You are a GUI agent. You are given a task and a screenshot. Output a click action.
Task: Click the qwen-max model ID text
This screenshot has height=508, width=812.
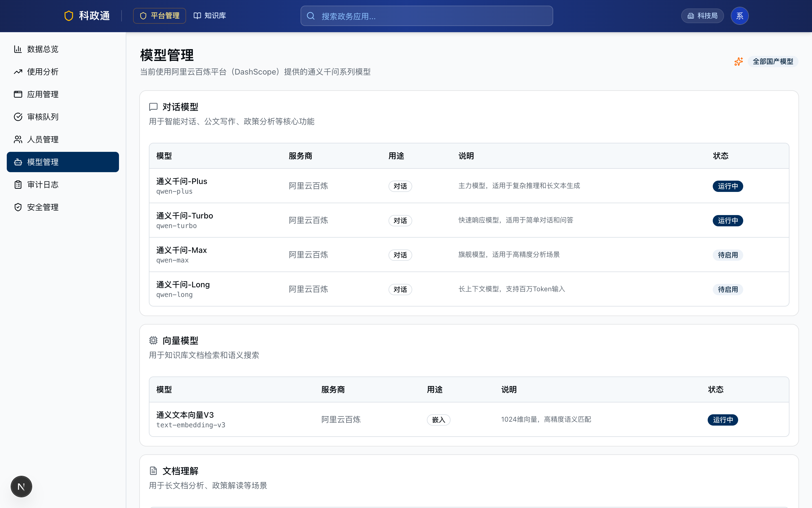(173, 260)
